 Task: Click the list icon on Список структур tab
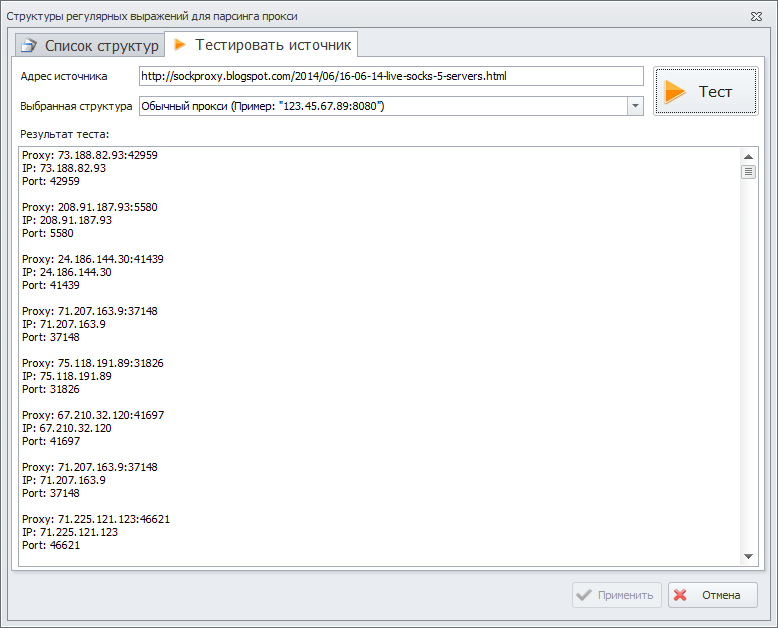click(x=28, y=46)
